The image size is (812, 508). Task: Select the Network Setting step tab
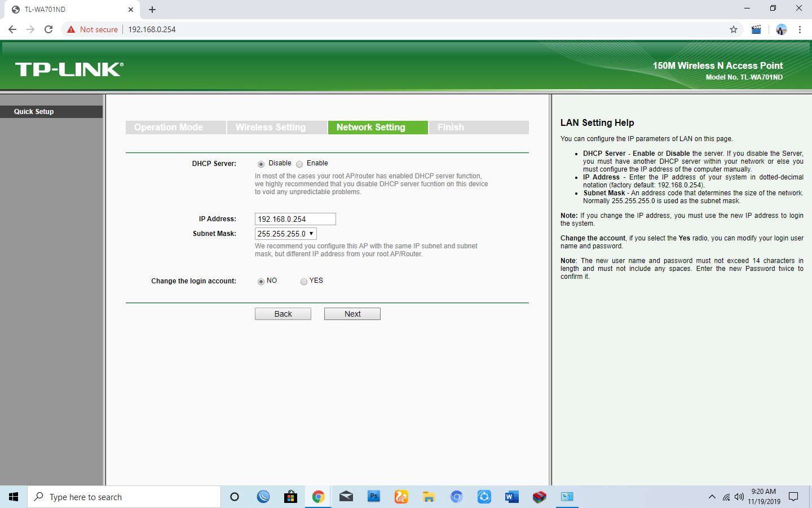[x=378, y=128]
